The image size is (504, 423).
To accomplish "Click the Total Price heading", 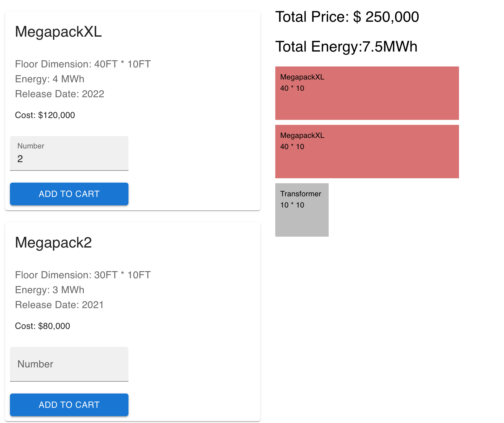I will pos(347,17).
